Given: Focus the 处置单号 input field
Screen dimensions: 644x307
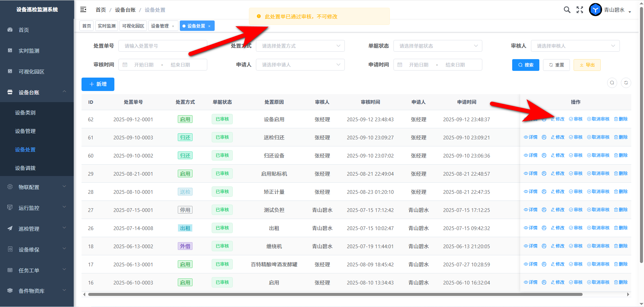Looking at the screenshot, I should point(163,46).
